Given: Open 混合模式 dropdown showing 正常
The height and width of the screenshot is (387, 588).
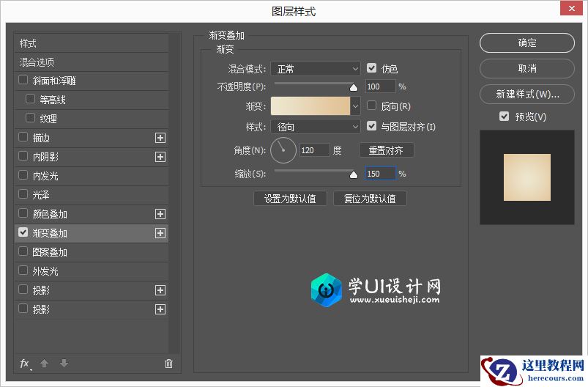Looking at the screenshot, I should click(x=316, y=69).
